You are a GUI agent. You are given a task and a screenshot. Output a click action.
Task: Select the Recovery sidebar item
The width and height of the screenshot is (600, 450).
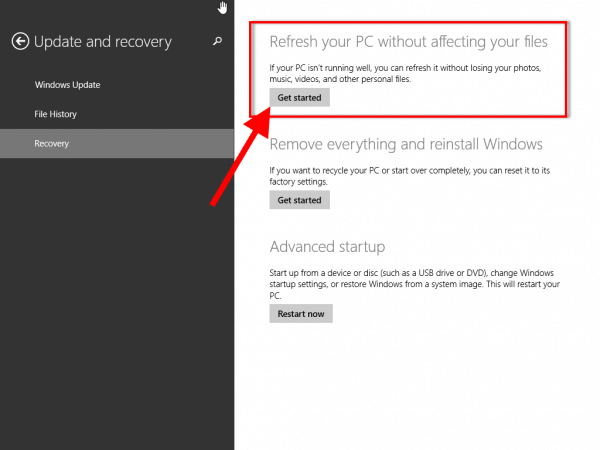tap(117, 143)
